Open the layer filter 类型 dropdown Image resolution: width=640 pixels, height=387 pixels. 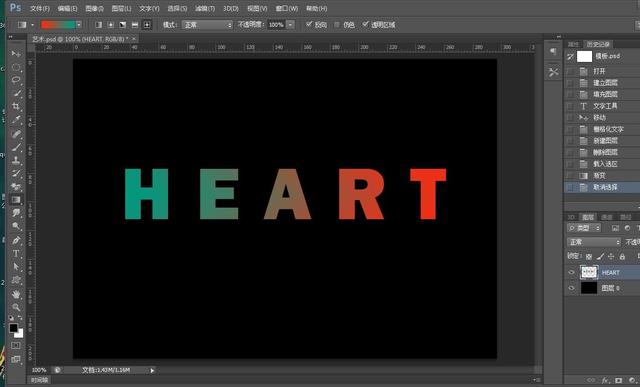(x=584, y=228)
